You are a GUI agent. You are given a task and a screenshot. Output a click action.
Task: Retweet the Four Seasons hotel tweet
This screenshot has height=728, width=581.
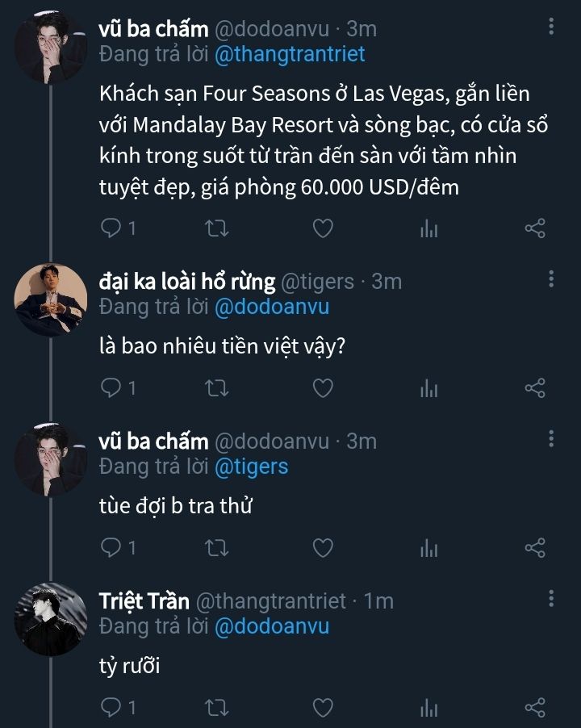(x=218, y=228)
